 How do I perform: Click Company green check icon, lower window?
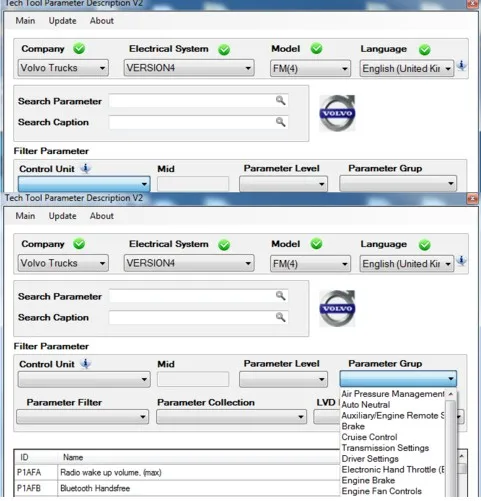click(79, 244)
